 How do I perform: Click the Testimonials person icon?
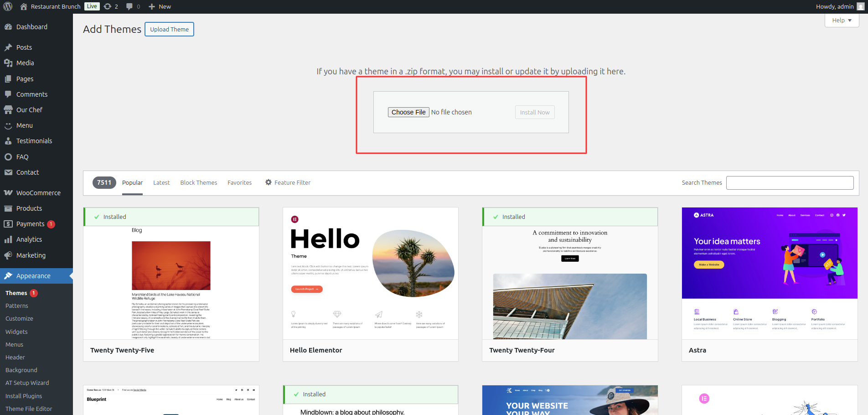pyautogui.click(x=8, y=141)
